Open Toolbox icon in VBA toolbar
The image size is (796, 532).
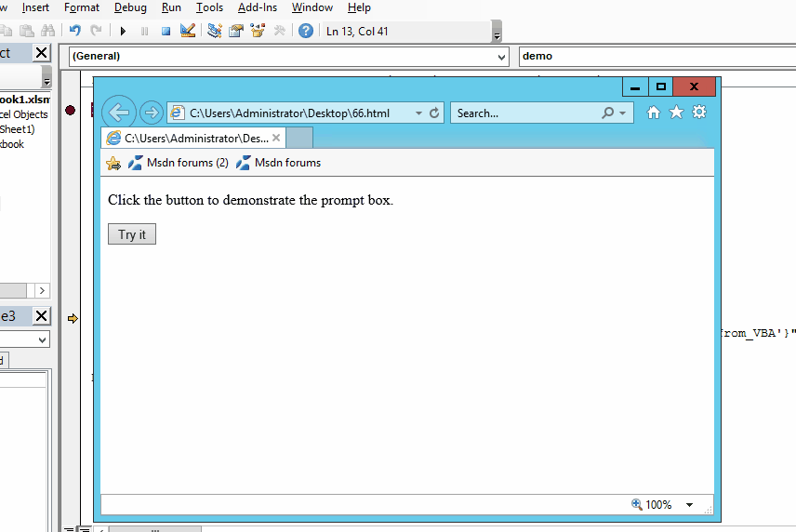(x=279, y=31)
